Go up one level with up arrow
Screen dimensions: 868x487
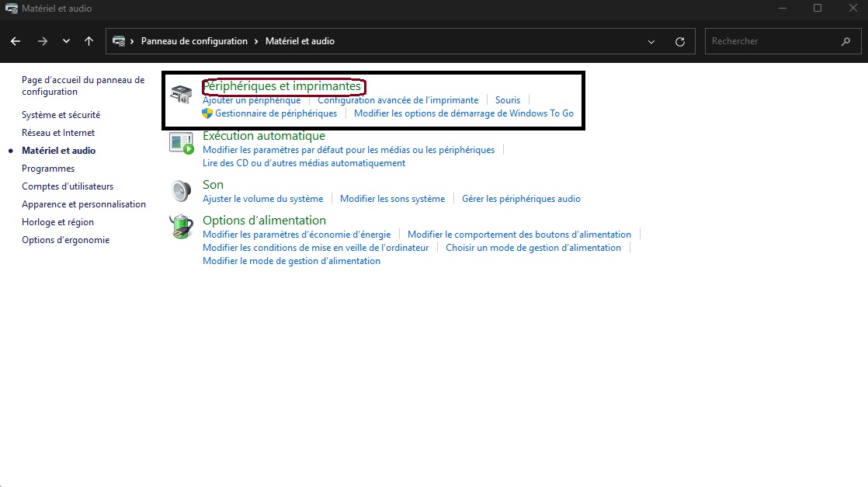click(x=89, y=41)
